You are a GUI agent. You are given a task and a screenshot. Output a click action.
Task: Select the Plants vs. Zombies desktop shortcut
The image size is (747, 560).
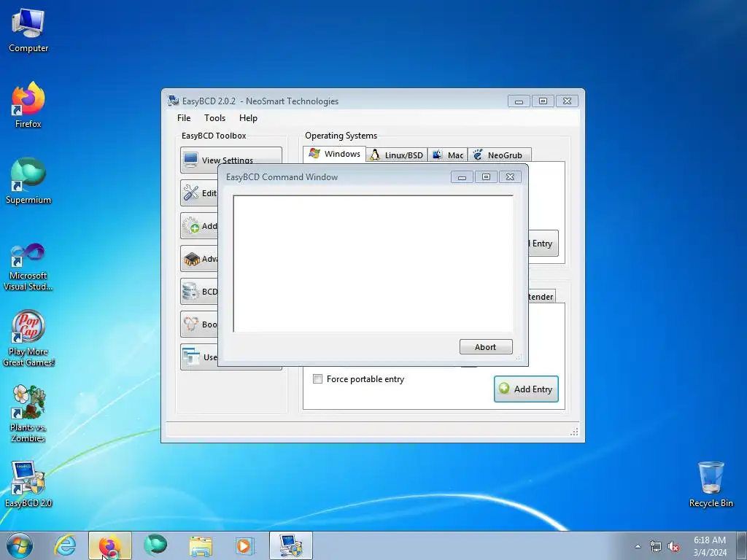point(28,413)
